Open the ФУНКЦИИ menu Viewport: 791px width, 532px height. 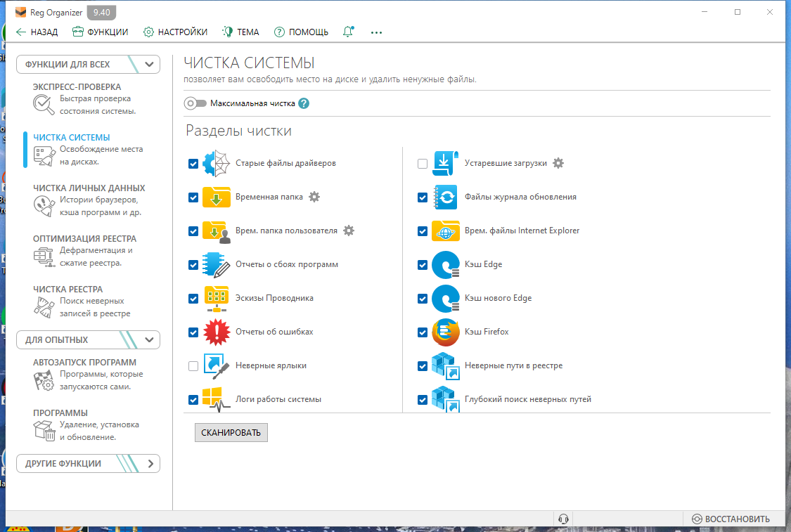click(100, 32)
